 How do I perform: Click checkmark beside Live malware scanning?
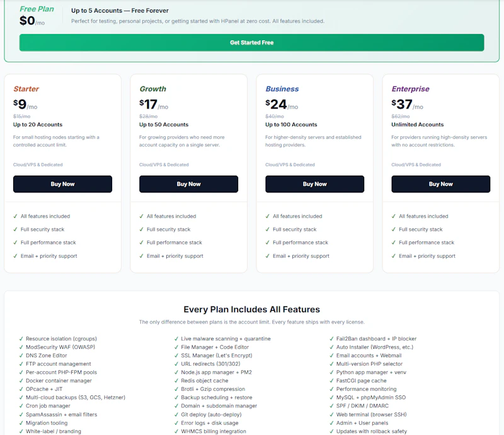coord(176,339)
